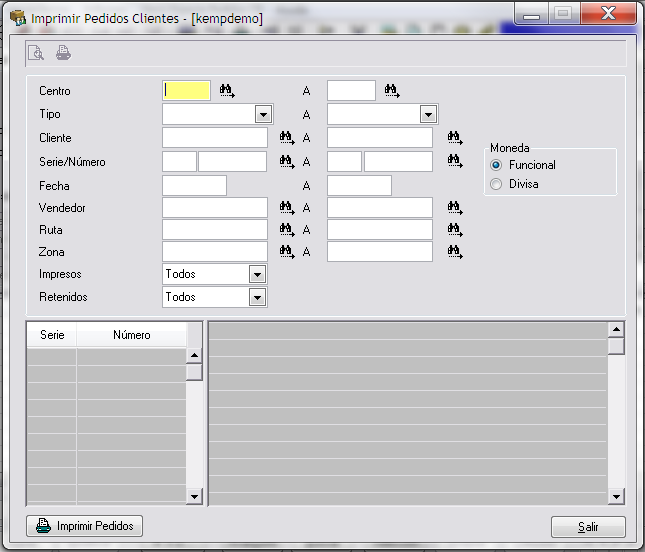Image resolution: width=645 pixels, height=552 pixels.
Task: Click the Serie start short field
Action: (x=179, y=161)
